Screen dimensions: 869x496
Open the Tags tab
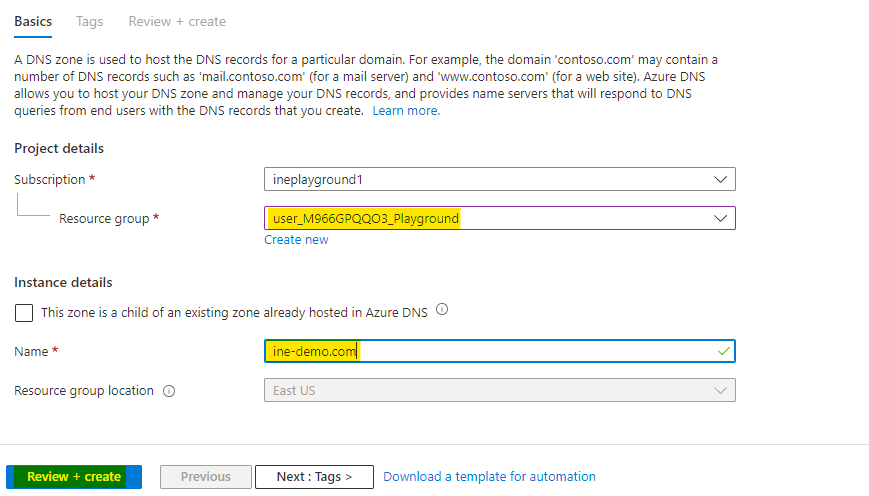point(91,21)
